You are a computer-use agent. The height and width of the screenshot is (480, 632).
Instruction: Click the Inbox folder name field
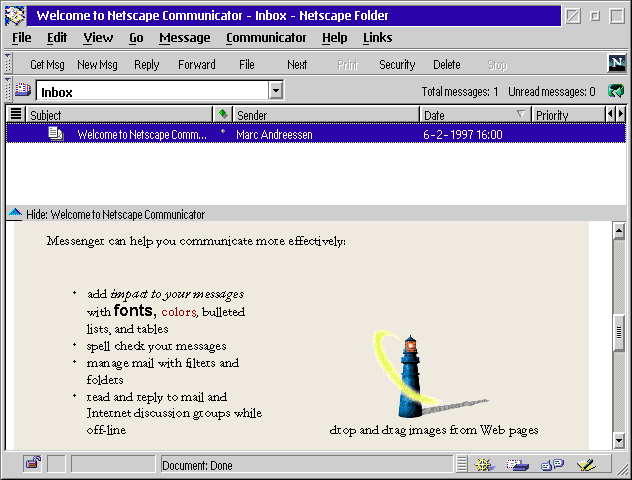[x=152, y=90]
